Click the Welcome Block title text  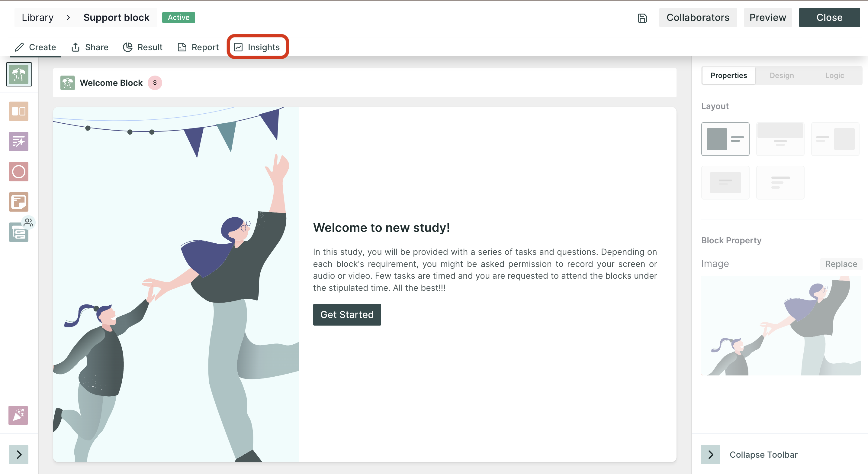(x=111, y=83)
